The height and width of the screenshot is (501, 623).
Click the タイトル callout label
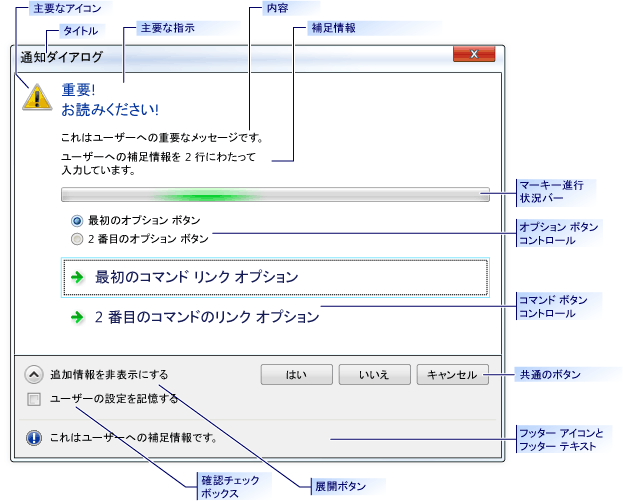click(x=81, y=31)
